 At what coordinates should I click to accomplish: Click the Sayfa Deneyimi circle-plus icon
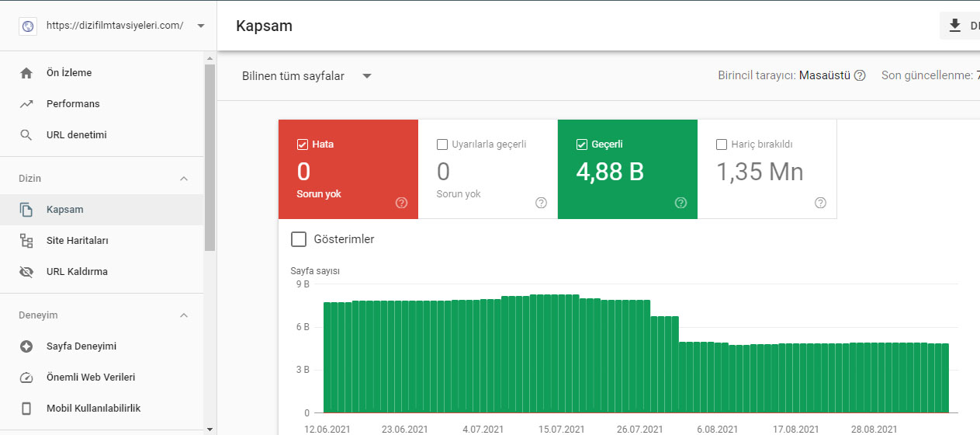coord(26,346)
